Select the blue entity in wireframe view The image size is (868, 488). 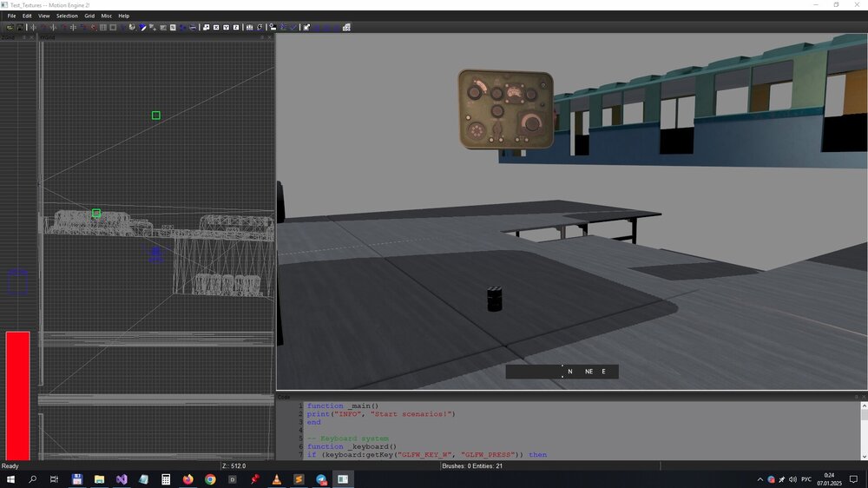tap(155, 254)
